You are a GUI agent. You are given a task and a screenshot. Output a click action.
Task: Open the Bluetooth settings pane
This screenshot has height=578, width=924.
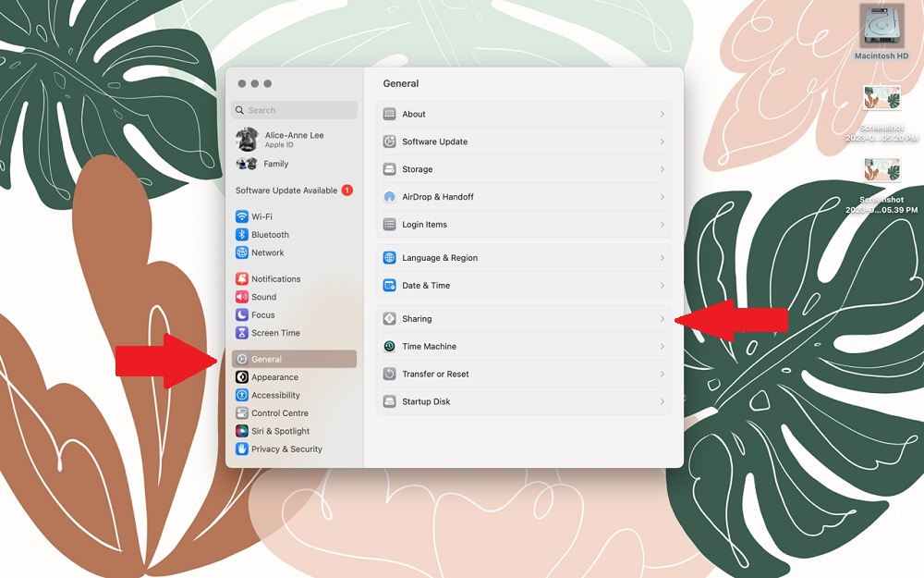(x=294, y=234)
